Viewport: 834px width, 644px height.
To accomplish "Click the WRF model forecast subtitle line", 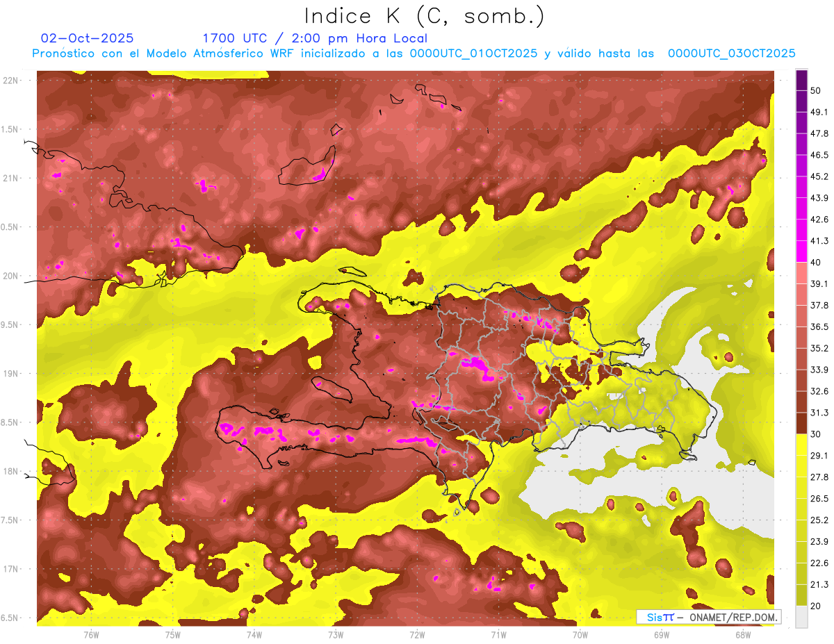I will click(414, 53).
